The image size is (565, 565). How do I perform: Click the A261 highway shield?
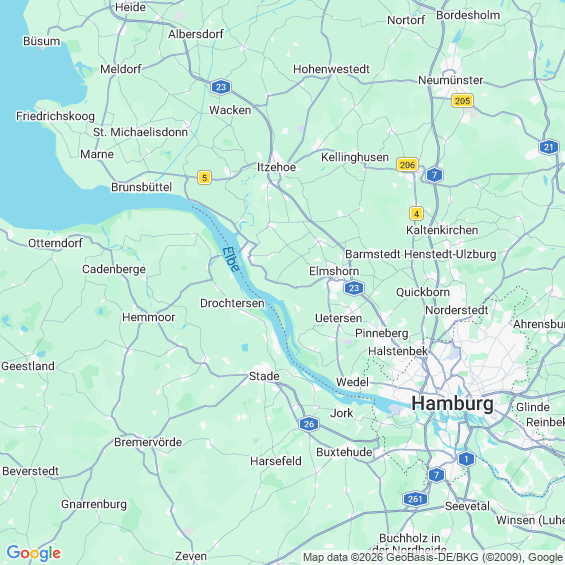pos(415,499)
